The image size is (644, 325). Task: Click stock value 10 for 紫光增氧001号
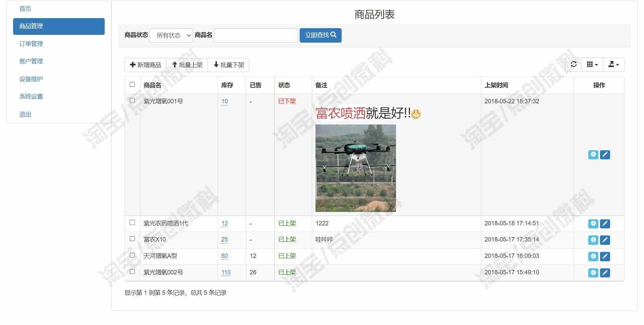(225, 101)
